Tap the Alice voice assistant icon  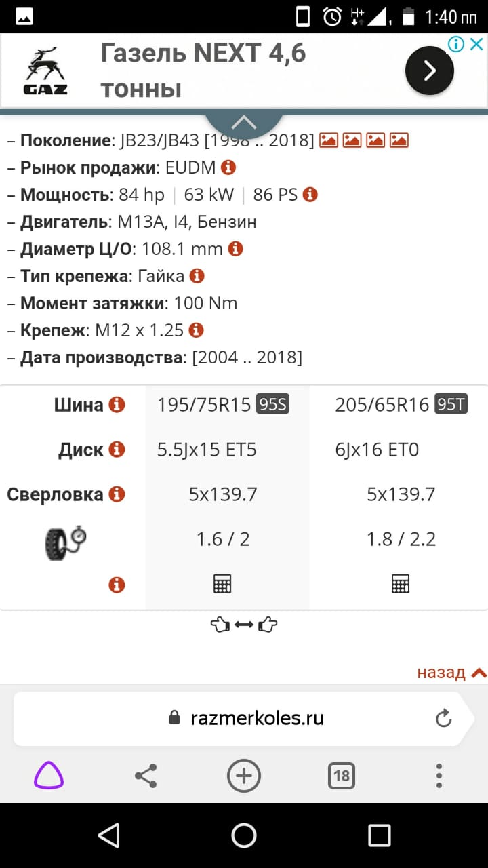pyautogui.click(x=49, y=775)
